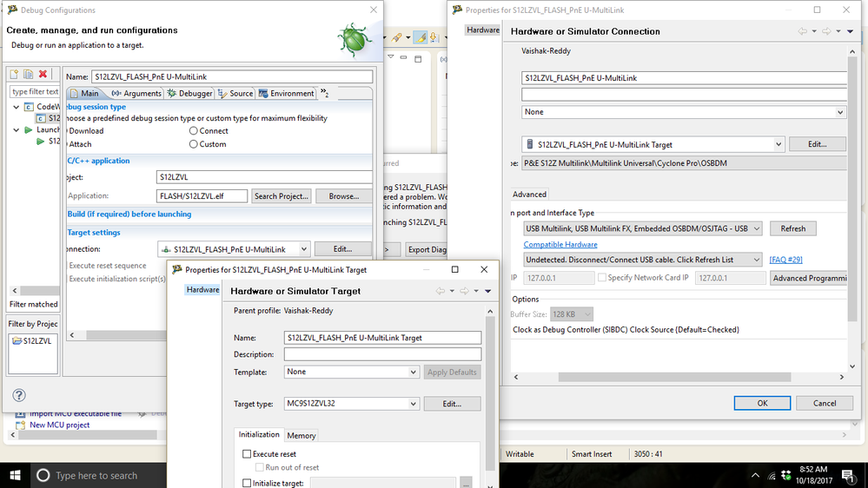This screenshot has width=868, height=488.
Task: Click the Description field in Target dialog
Action: pyautogui.click(x=382, y=354)
